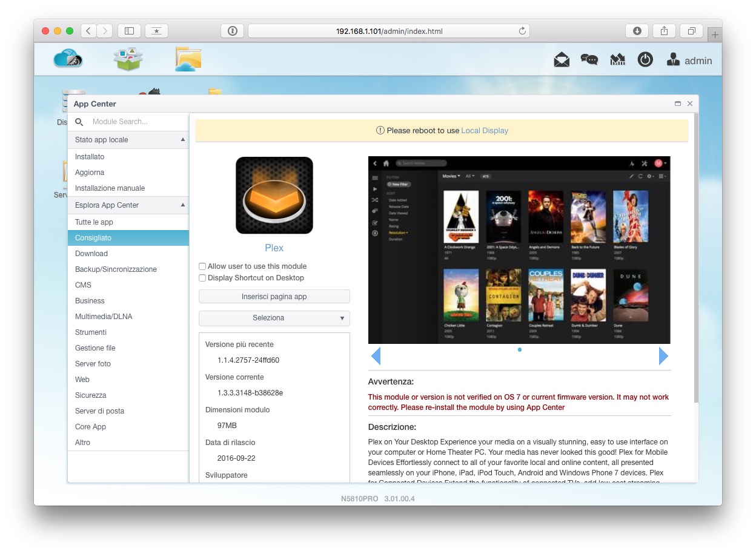Click release date 2016-09-22

236,458
